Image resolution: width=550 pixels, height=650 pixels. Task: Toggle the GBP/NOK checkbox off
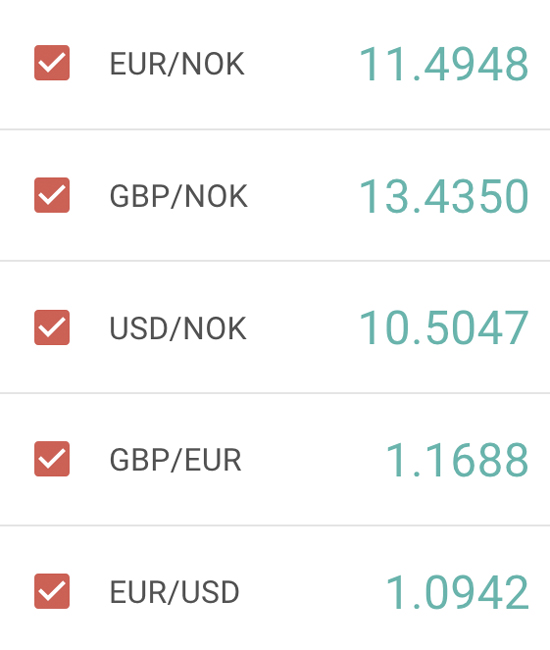tap(52, 195)
